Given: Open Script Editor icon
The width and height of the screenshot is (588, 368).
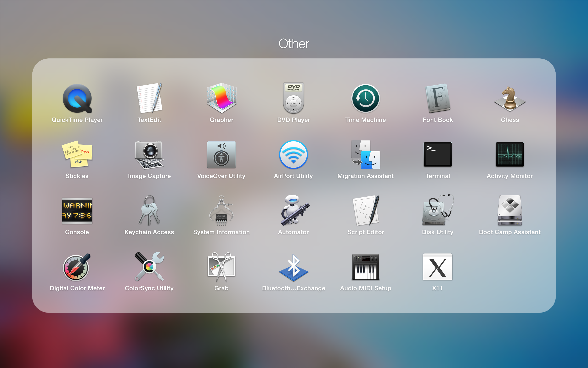Looking at the screenshot, I should point(366,210).
